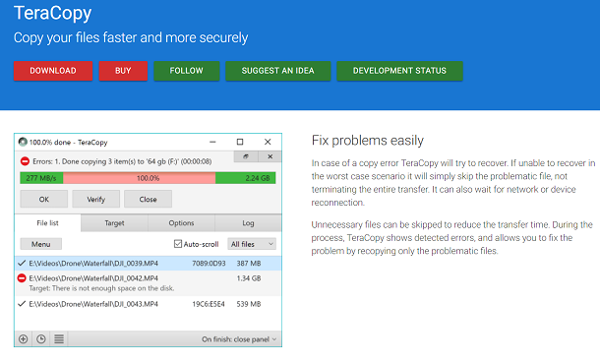Maximize the TeraCopy window
This screenshot has width=600, height=364.
click(x=240, y=142)
